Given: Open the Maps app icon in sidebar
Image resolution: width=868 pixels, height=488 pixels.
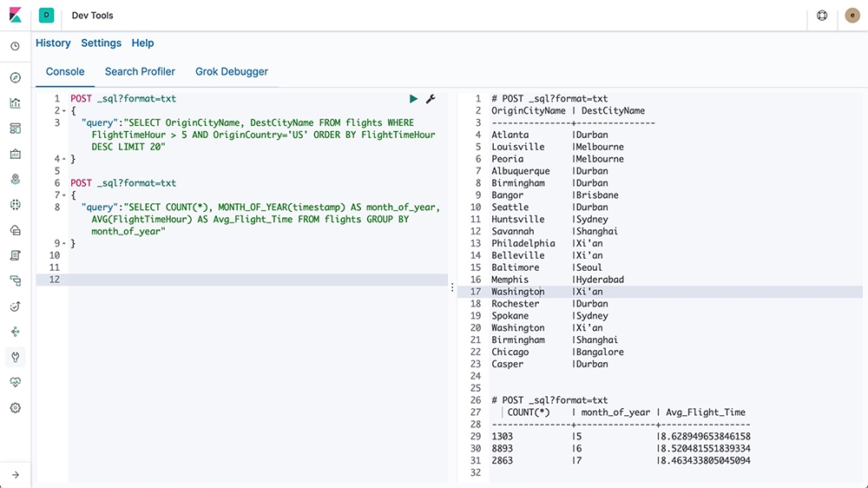Looking at the screenshot, I should (x=15, y=180).
